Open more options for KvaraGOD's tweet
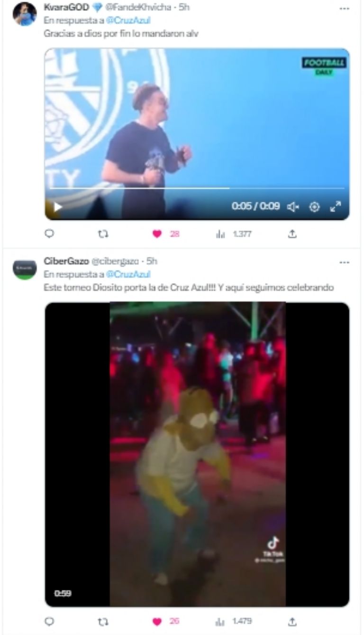This screenshot has width=364, height=635. click(x=345, y=9)
